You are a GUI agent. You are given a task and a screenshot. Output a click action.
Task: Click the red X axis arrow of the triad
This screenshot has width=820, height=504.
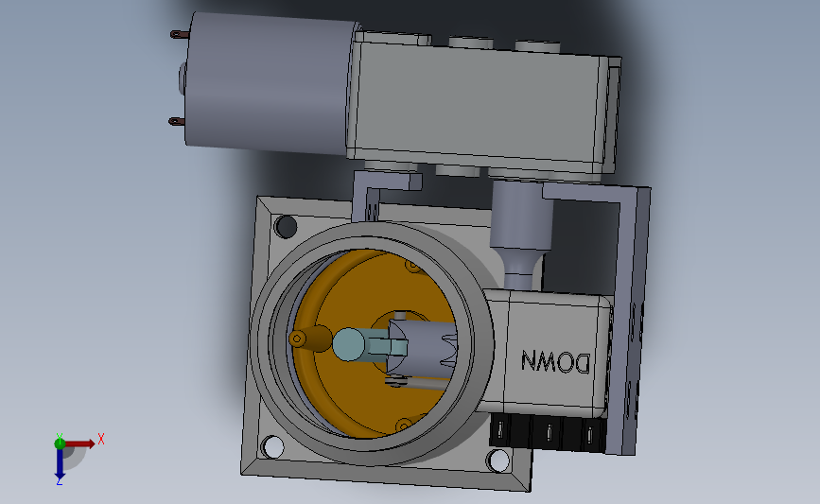tap(79, 443)
